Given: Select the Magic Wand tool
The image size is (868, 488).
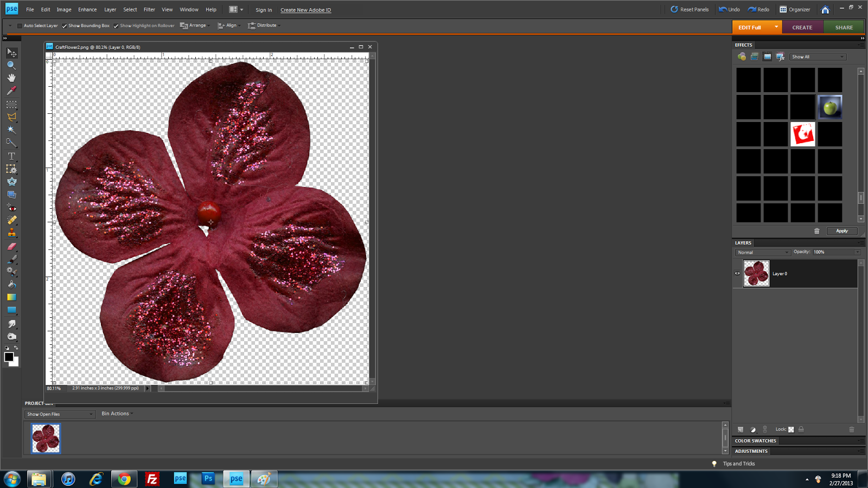Looking at the screenshot, I should [11, 130].
